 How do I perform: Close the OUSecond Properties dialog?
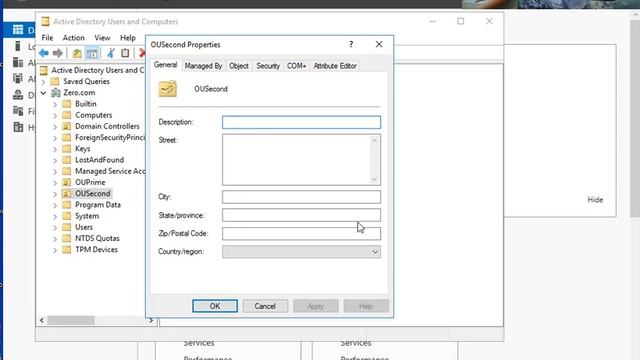point(379,44)
